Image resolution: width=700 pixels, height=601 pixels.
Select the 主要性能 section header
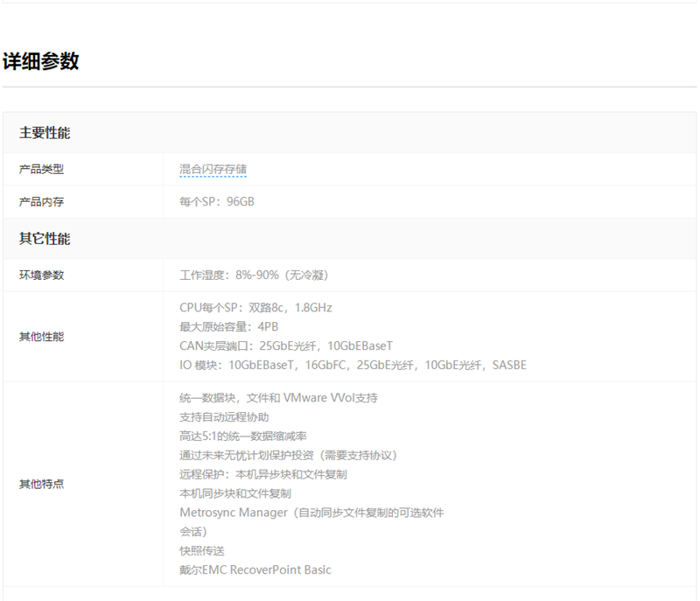(x=45, y=133)
